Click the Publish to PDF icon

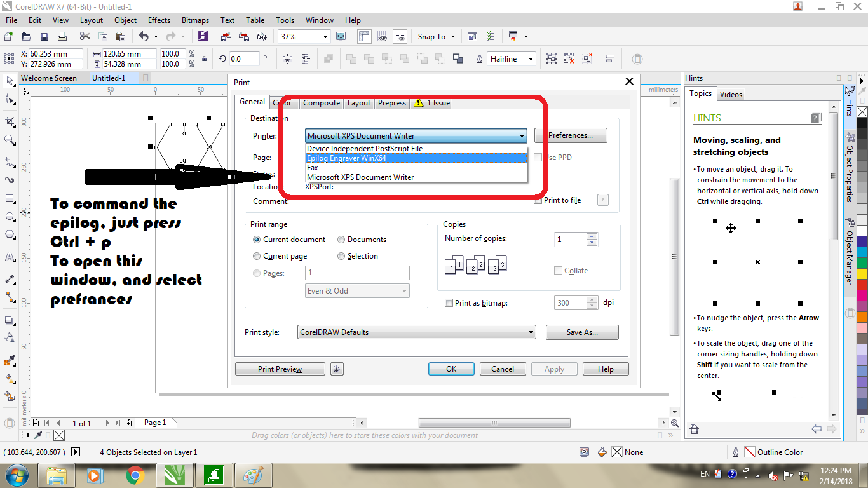261,37
